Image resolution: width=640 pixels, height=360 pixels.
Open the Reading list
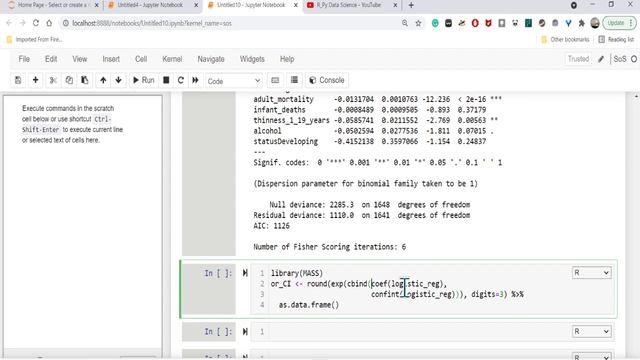616,40
